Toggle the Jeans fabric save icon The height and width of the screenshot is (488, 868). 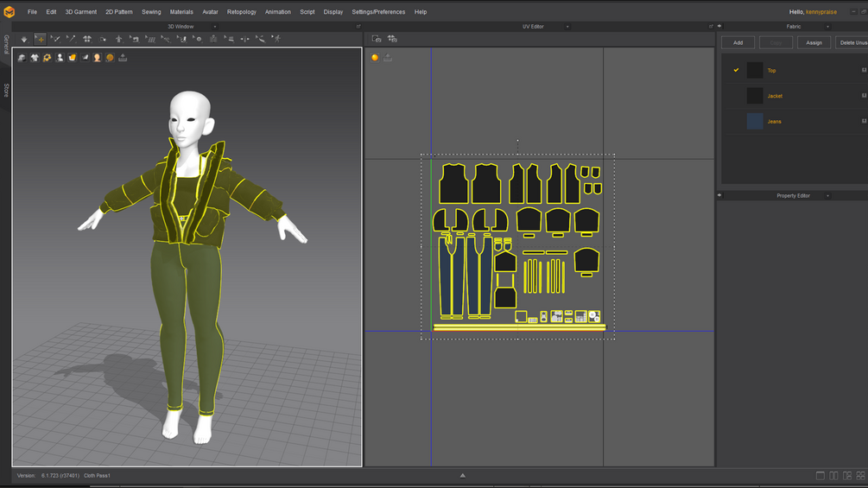point(864,122)
